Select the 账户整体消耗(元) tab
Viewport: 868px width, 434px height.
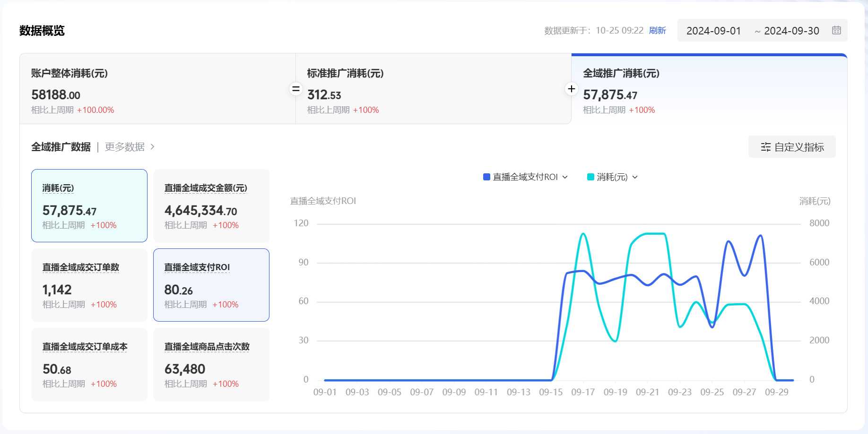157,89
